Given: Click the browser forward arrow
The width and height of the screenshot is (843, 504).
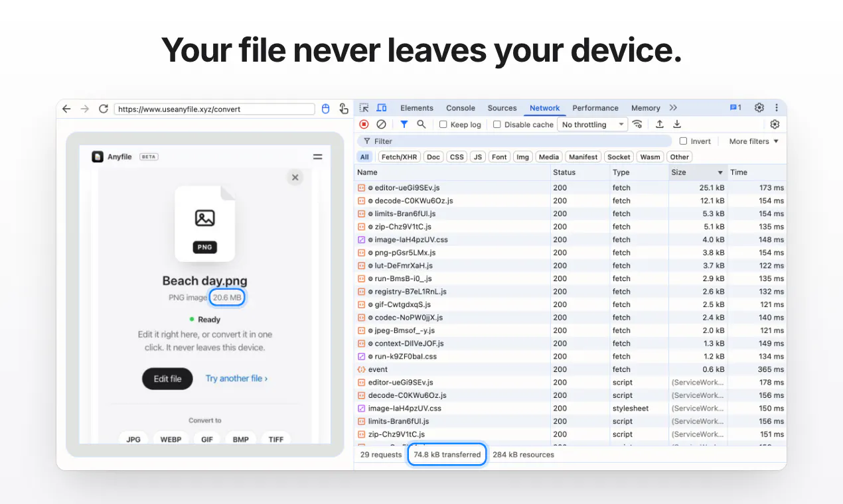Looking at the screenshot, I should (x=85, y=109).
